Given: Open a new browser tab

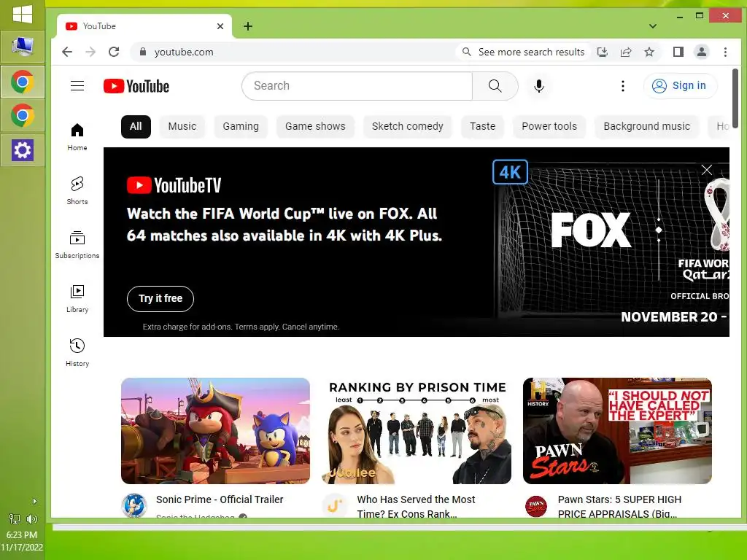Looking at the screenshot, I should (248, 26).
